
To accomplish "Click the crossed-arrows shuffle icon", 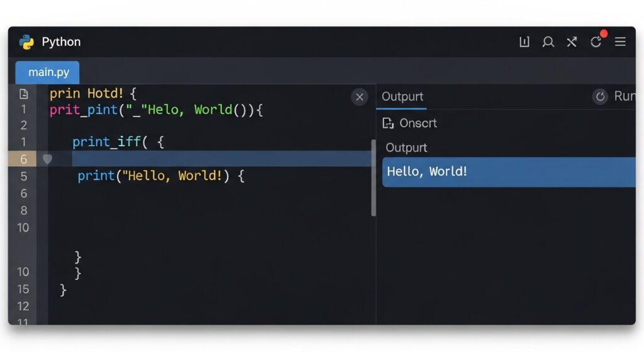I will 571,42.
